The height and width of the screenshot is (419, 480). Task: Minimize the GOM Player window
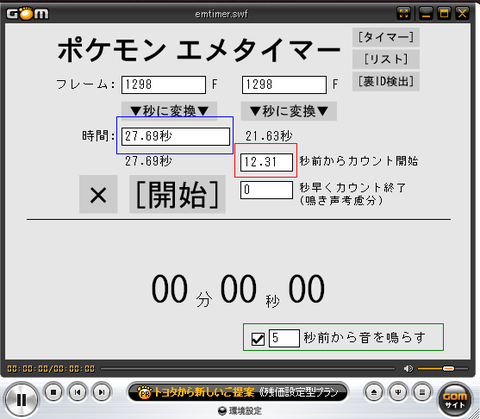pos(426,14)
